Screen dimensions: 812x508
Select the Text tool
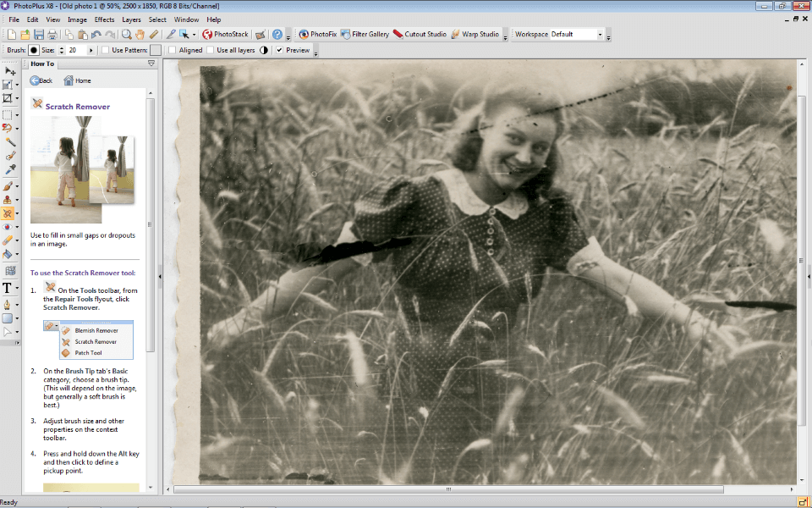coord(8,288)
